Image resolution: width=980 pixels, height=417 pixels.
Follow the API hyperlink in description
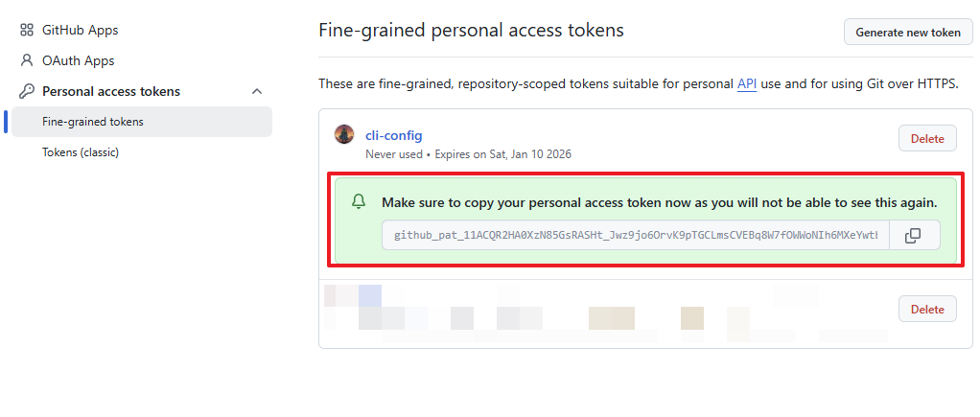[747, 83]
